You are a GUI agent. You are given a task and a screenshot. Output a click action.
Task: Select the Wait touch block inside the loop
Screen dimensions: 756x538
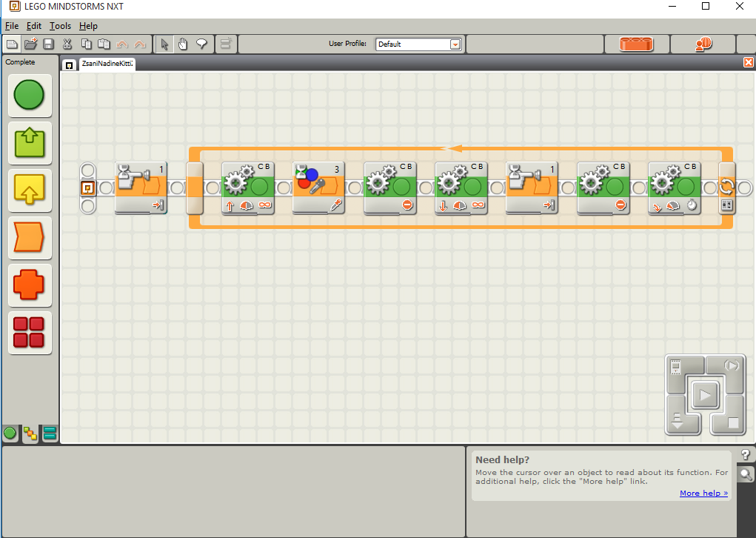pos(532,187)
